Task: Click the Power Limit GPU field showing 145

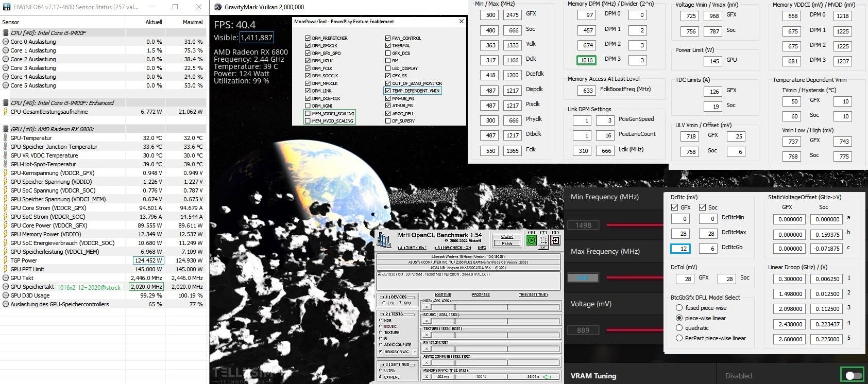Action: [x=714, y=61]
